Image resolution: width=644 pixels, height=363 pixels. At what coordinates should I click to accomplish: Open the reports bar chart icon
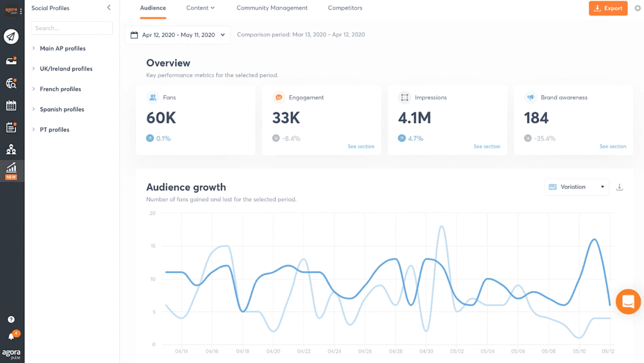11,168
